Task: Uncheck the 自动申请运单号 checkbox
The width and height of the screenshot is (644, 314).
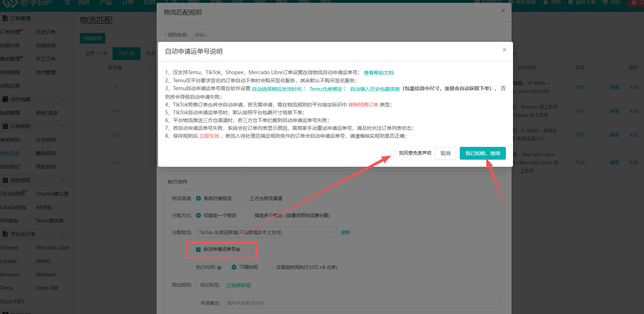Action: tap(198, 249)
